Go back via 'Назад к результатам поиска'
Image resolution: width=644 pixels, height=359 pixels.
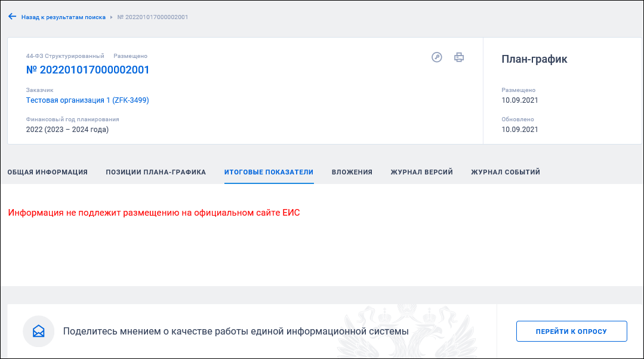tap(63, 17)
